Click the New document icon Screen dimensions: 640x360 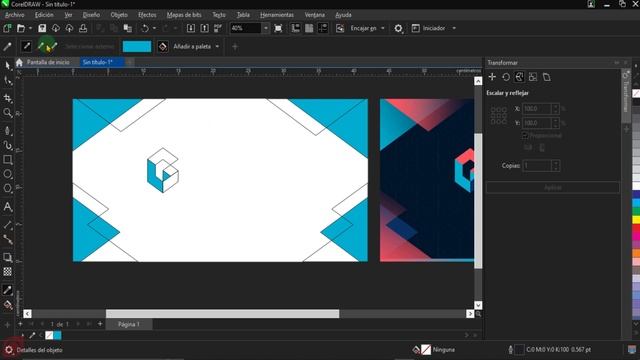(7, 28)
